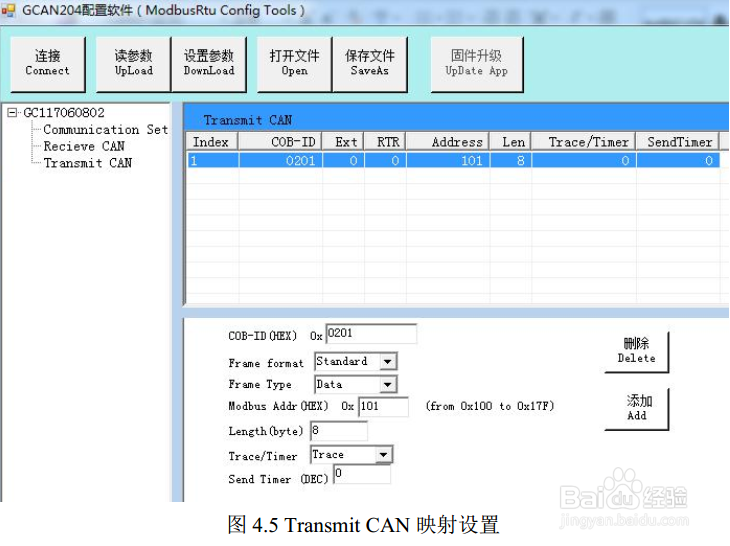Click the Delete button
The width and height of the screenshot is (730, 546).
click(x=636, y=351)
